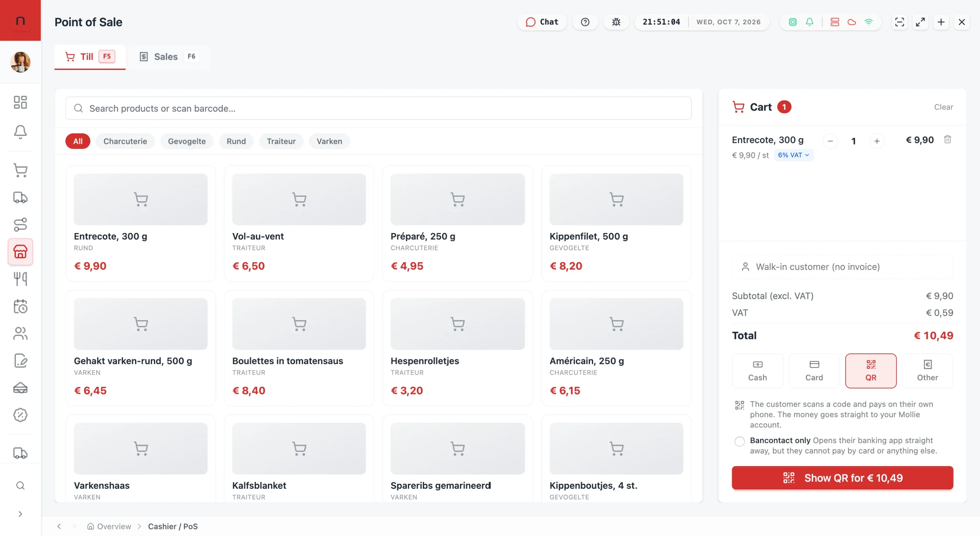Open Walk-in customer selector

(x=842, y=267)
